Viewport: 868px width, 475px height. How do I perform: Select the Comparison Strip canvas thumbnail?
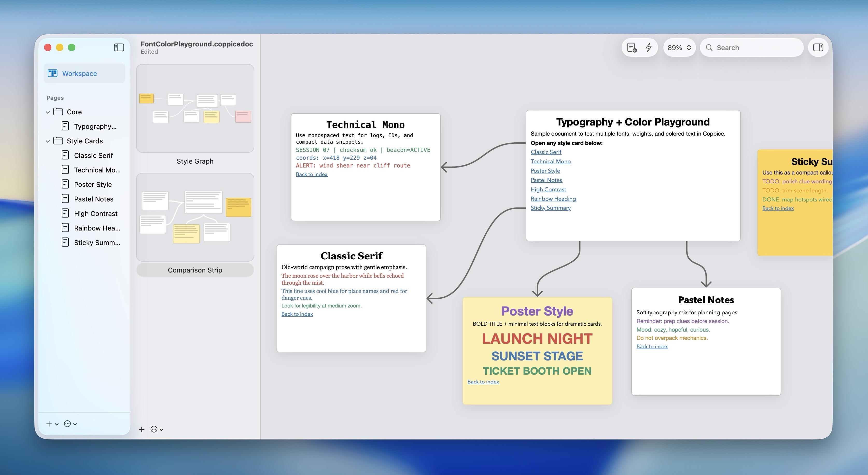pyautogui.click(x=195, y=217)
